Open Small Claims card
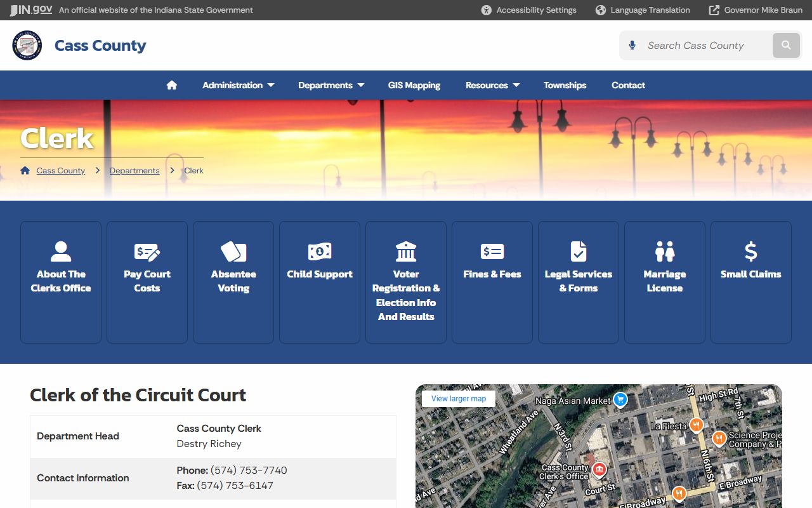The image size is (812, 508). tap(751, 282)
